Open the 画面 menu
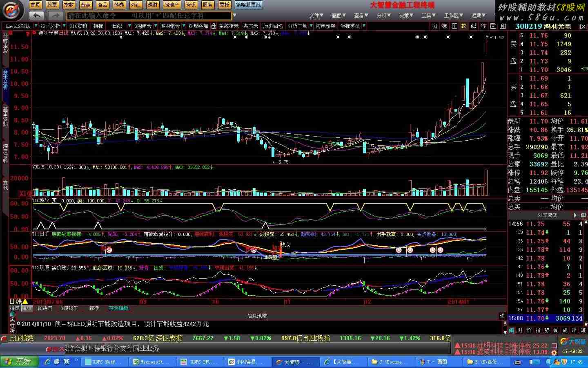Screen dimensions: 588x368 (339, 16)
